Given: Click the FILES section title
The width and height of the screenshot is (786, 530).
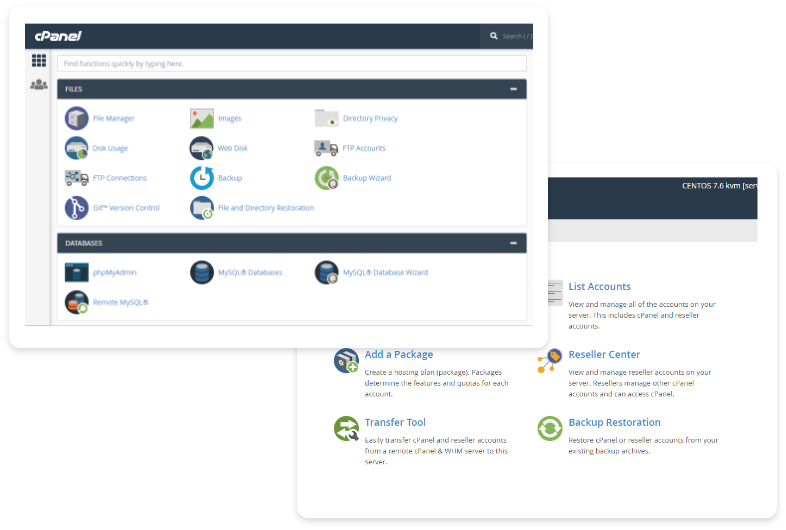Looking at the screenshot, I should (74, 89).
